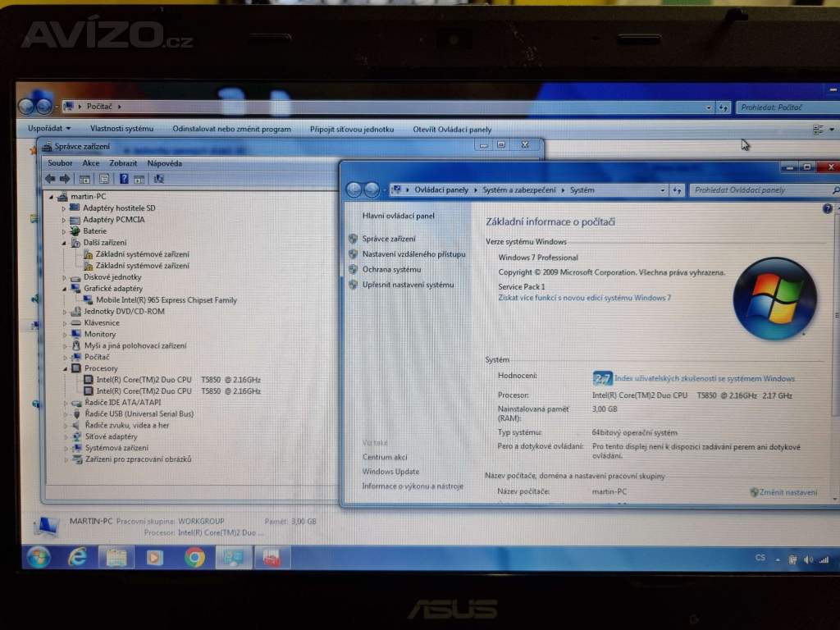Click the Back arrow in Device Manager toolbar

[50, 179]
